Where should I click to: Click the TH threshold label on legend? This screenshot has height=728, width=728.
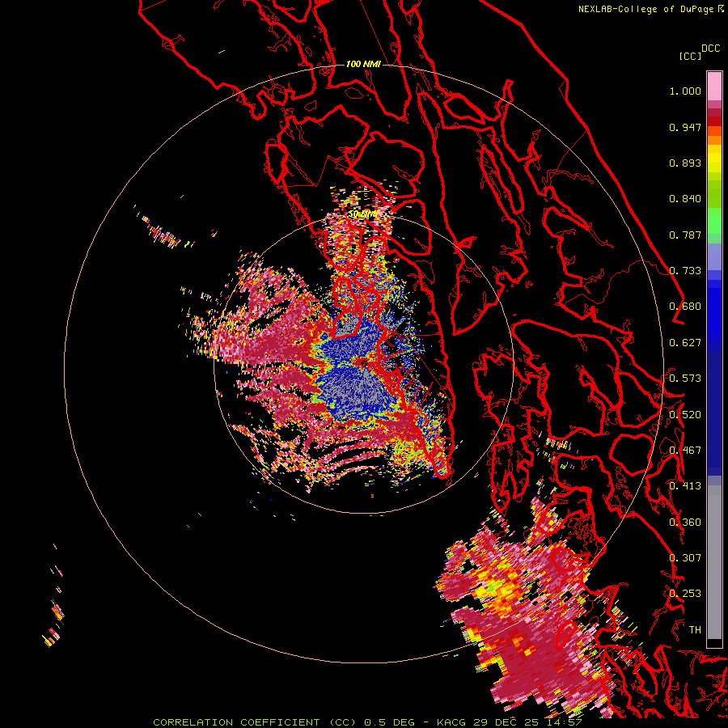[695, 629]
